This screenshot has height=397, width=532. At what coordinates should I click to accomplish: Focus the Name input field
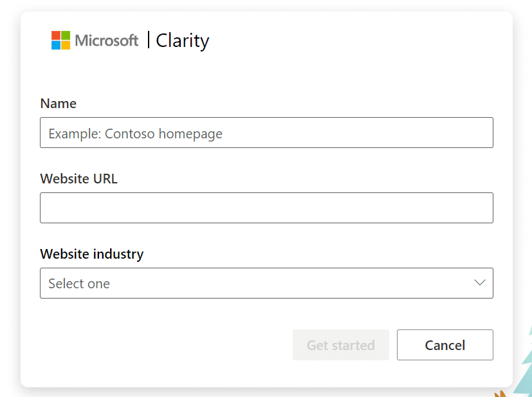267,133
